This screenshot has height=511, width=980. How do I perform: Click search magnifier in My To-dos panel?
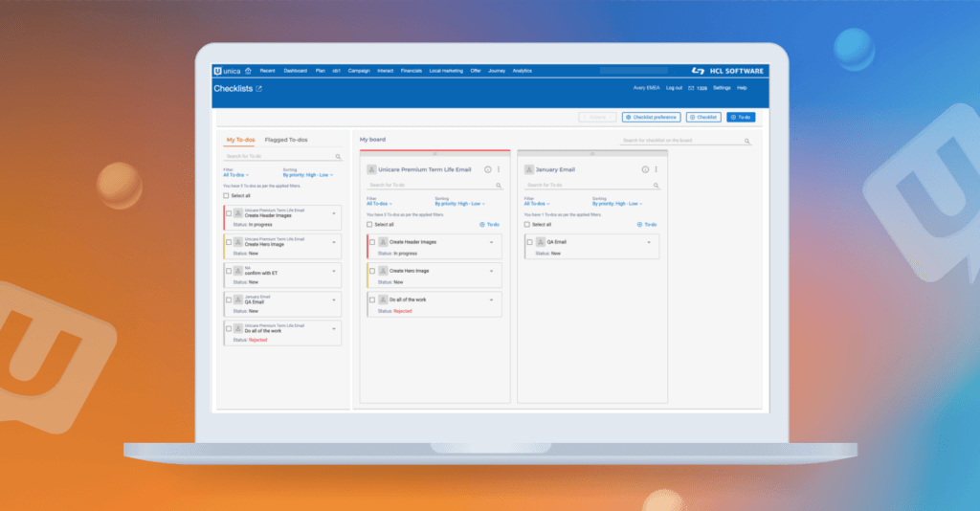click(x=338, y=156)
